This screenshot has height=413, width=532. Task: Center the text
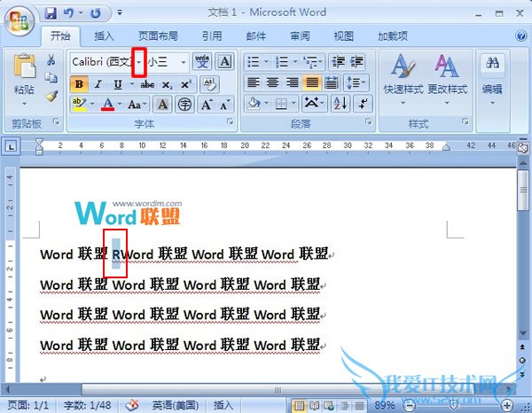(x=272, y=82)
